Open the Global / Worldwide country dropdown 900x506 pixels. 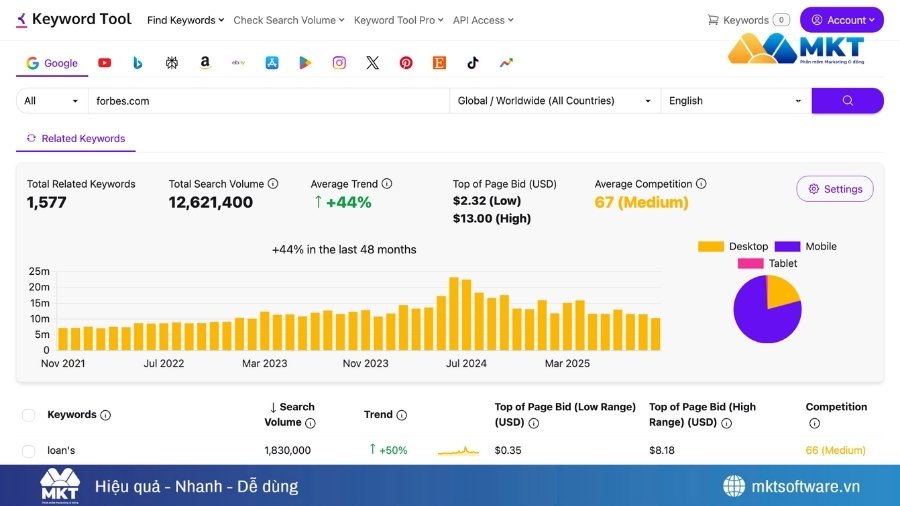click(554, 100)
